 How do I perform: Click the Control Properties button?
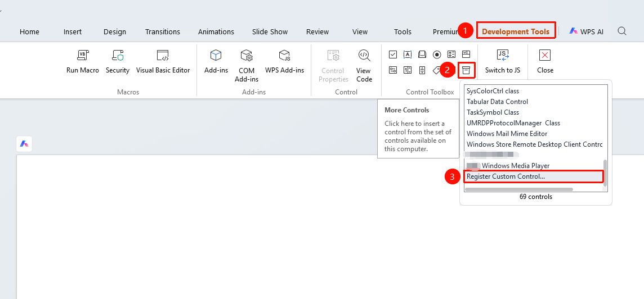(x=333, y=66)
